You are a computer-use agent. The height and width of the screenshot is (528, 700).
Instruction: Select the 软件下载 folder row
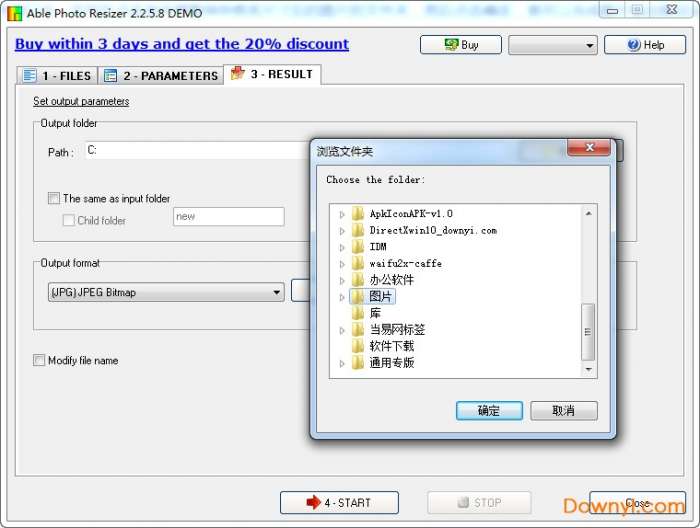(392, 346)
